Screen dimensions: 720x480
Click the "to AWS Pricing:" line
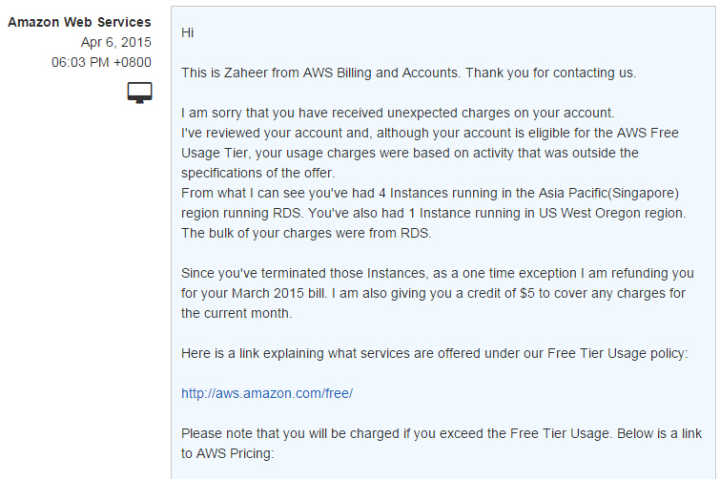tap(227, 453)
